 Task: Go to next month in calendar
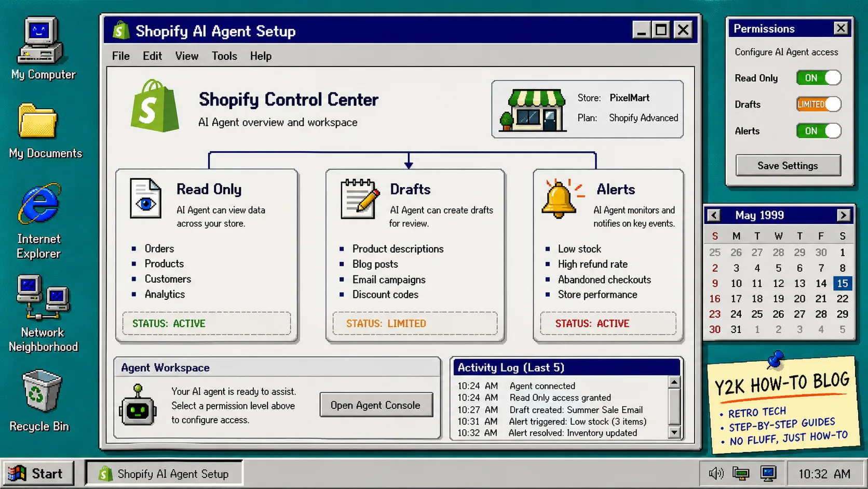pyautogui.click(x=843, y=215)
